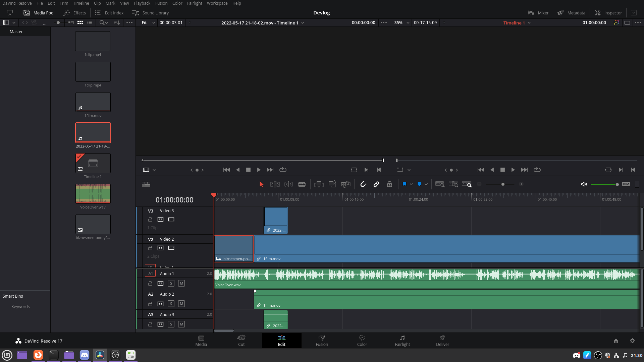Toggle the DIM audio button
The height and width of the screenshot is (362, 644).
[626, 184]
